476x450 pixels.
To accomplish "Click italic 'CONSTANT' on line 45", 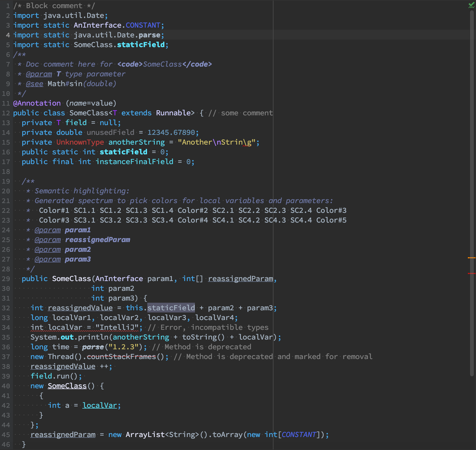I will pyautogui.click(x=299, y=435).
